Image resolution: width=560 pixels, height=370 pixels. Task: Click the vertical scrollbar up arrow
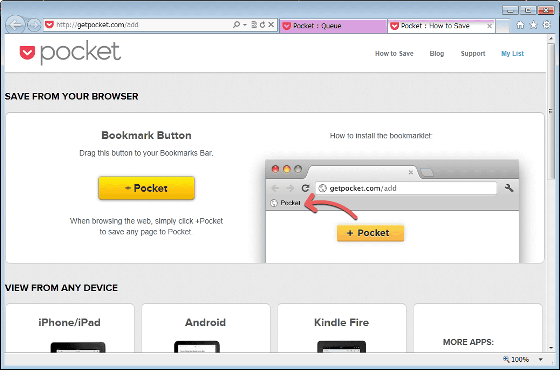click(x=551, y=38)
